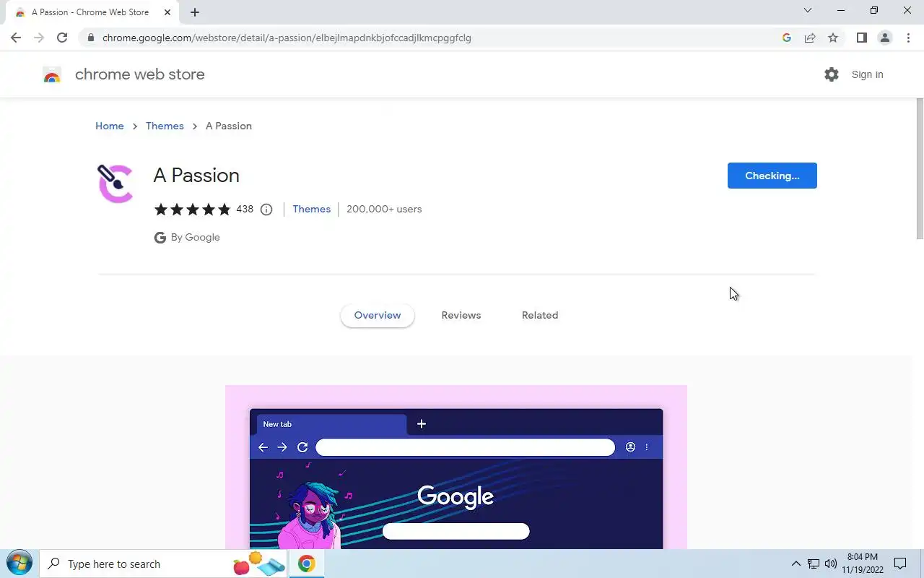The image size is (924, 578).
Task: Open the volume speaker tray icon
Action: (x=831, y=564)
